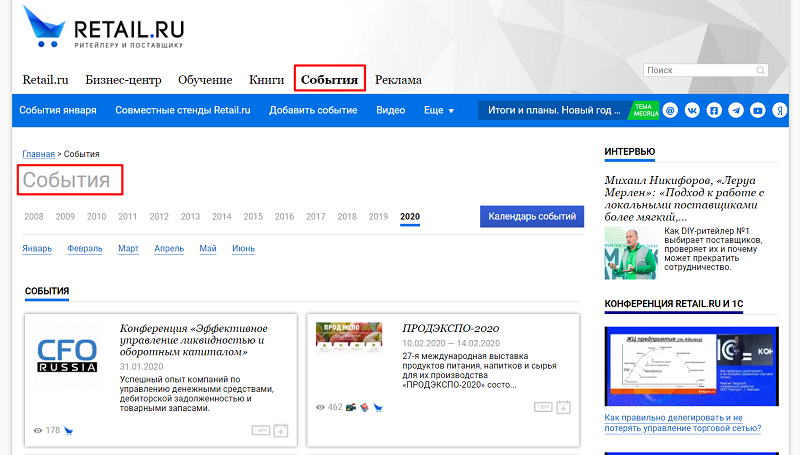The width and height of the screenshot is (800, 455).
Task: Select year 2010
Action: point(96,216)
